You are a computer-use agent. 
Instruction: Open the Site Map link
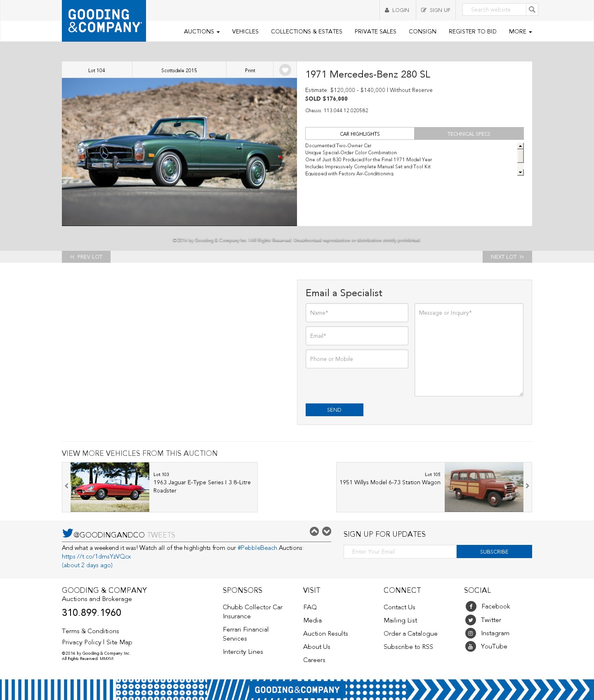point(119,642)
